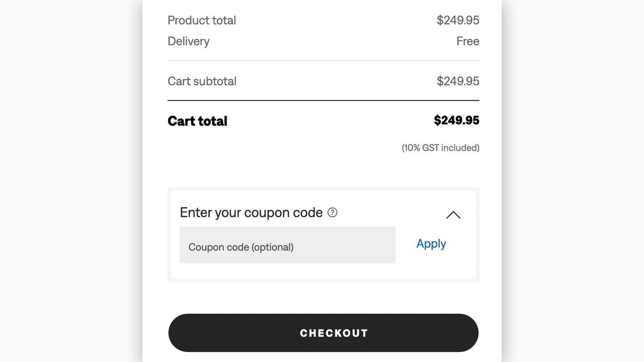Click the Cart subtotal label
644x362 pixels.
click(x=202, y=81)
